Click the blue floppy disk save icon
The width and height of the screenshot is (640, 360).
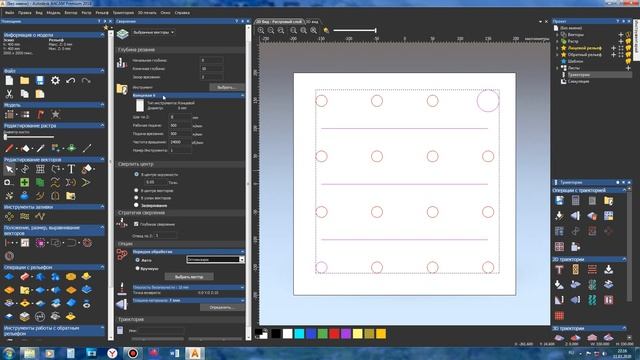pyautogui.click(x=40, y=80)
